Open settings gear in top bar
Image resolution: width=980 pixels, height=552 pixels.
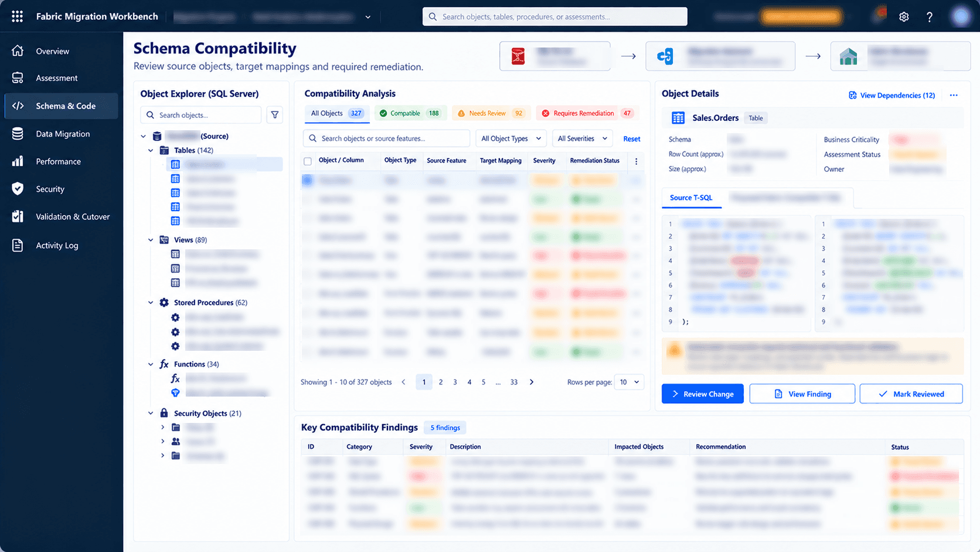point(904,17)
